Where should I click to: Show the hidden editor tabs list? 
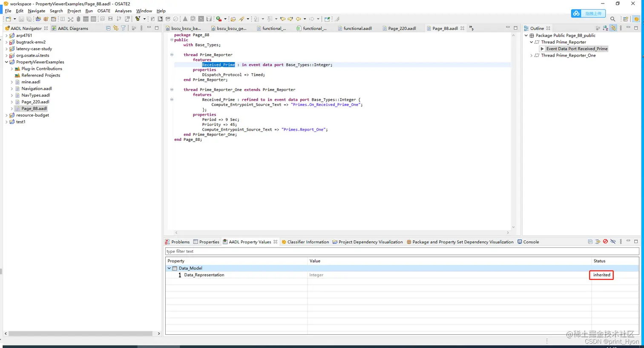471,28
